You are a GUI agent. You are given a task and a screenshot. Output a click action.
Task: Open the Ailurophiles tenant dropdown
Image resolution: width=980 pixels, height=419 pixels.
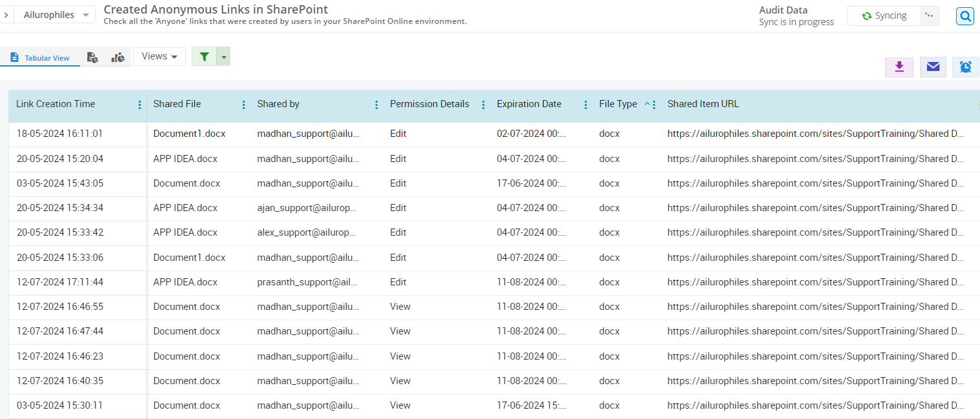55,15
